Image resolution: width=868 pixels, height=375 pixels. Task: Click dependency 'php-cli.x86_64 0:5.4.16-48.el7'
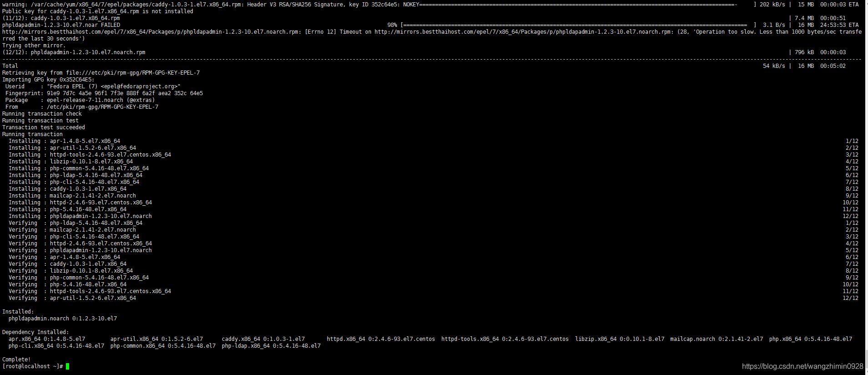click(56, 346)
